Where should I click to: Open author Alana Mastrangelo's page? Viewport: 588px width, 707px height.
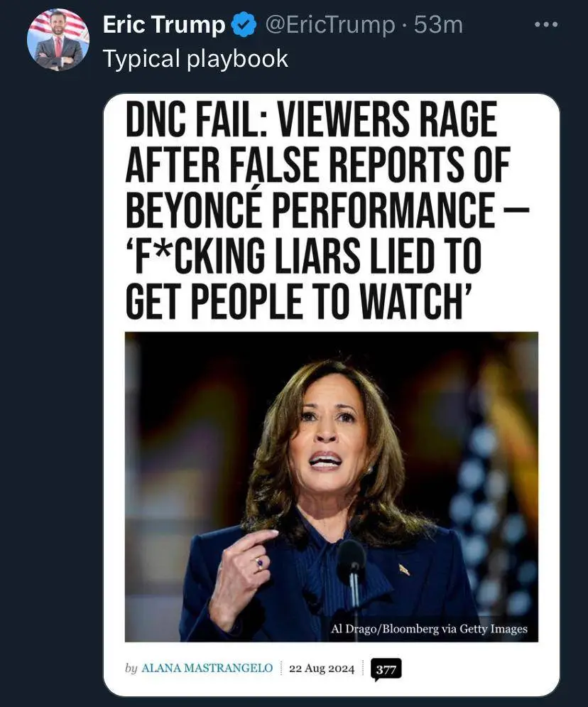[x=207, y=669]
